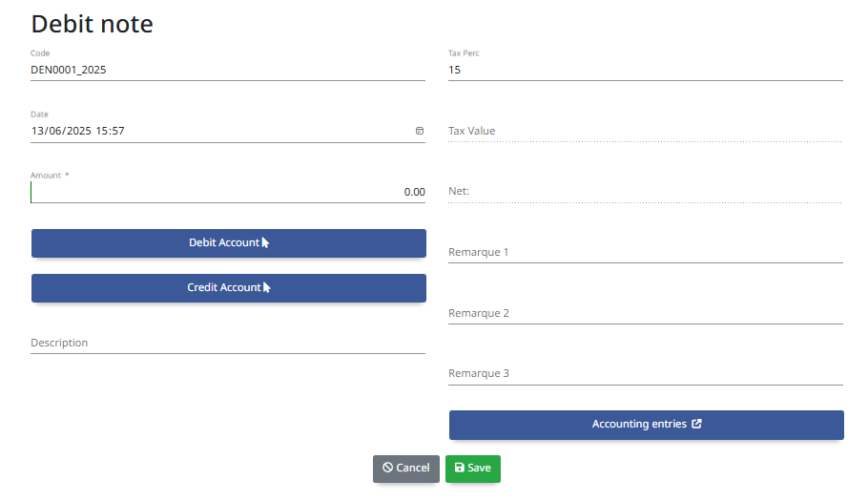
Task: Click the Tax Value field
Action: coord(646,131)
